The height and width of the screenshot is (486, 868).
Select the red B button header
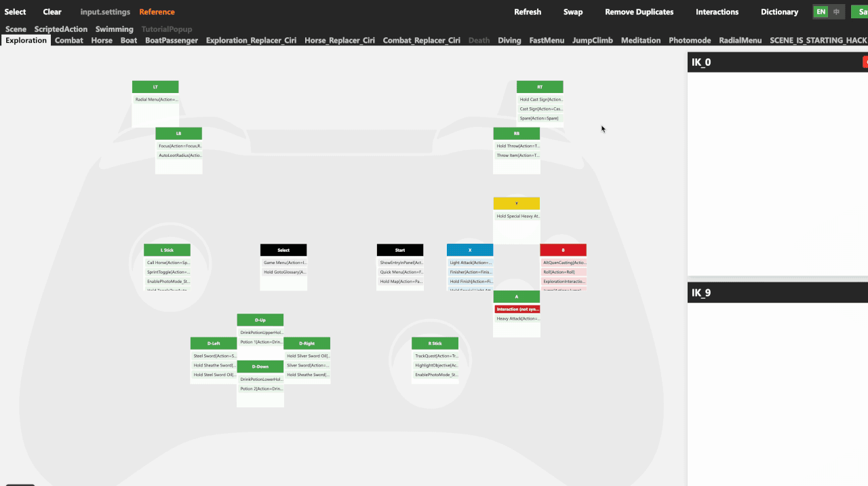(x=564, y=250)
